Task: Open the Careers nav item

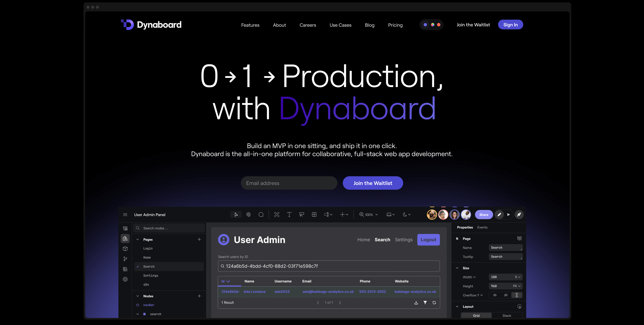Action: tap(308, 25)
